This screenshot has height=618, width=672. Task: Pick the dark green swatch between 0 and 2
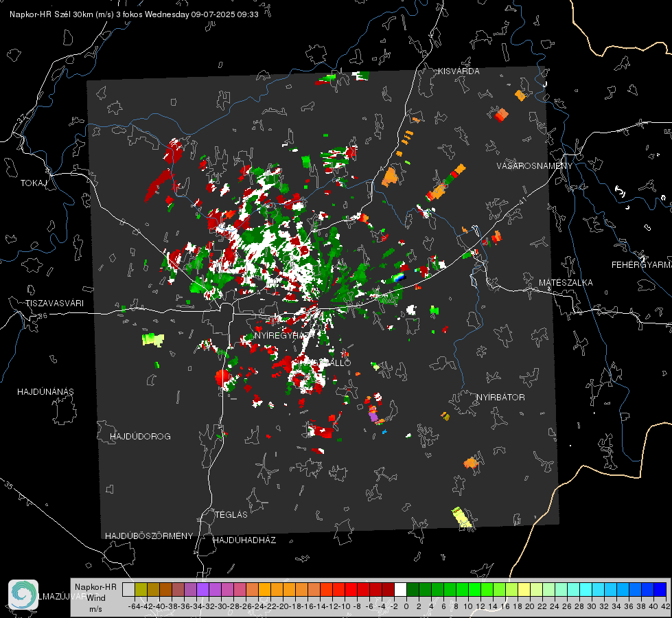coord(413,589)
